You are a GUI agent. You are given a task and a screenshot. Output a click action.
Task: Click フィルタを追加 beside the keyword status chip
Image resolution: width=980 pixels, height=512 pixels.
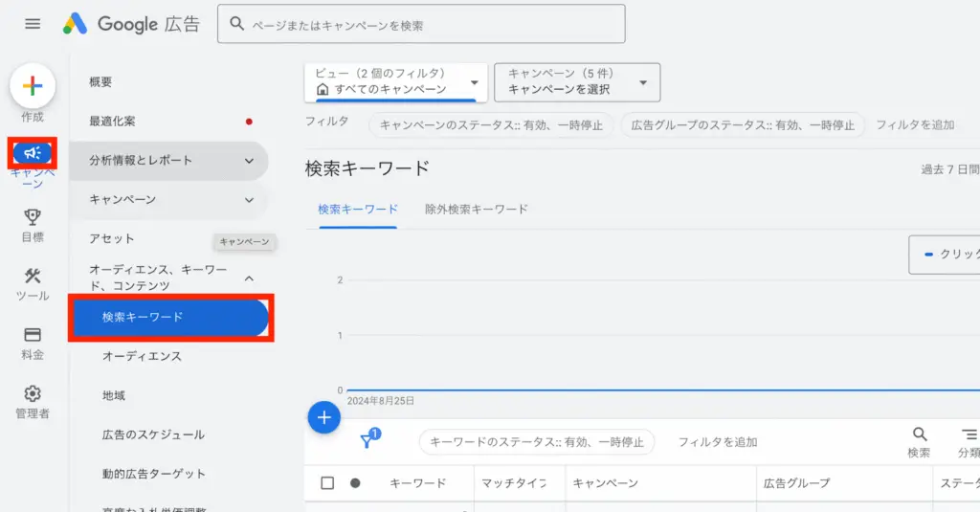click(718, 442)
